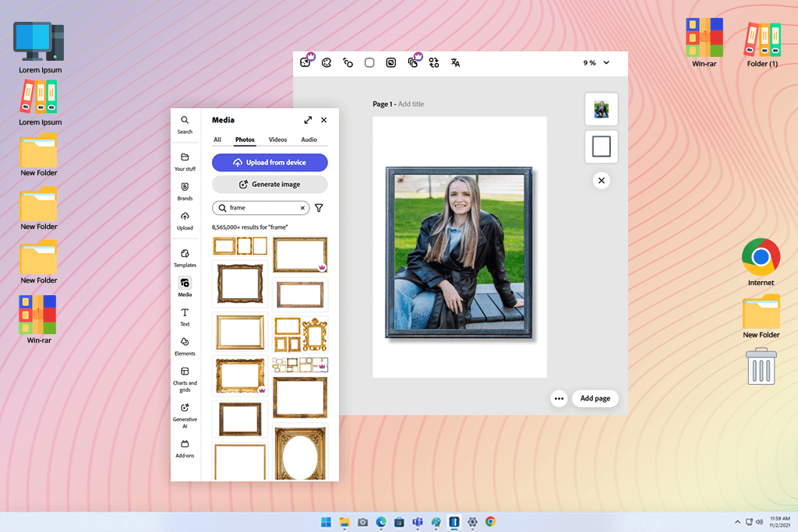
Task: Open Folder (1) desktop icon
Action: [762, 44]
